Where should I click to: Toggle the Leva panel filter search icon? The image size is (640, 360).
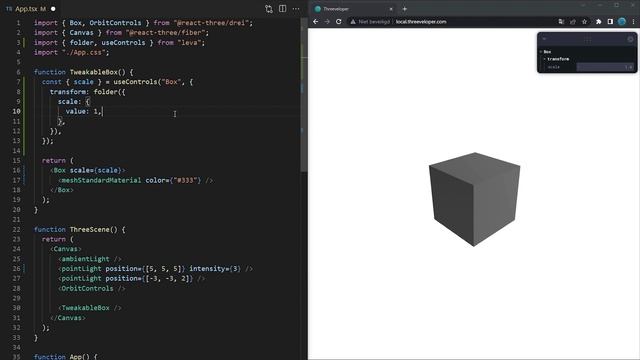coord(631,39)
